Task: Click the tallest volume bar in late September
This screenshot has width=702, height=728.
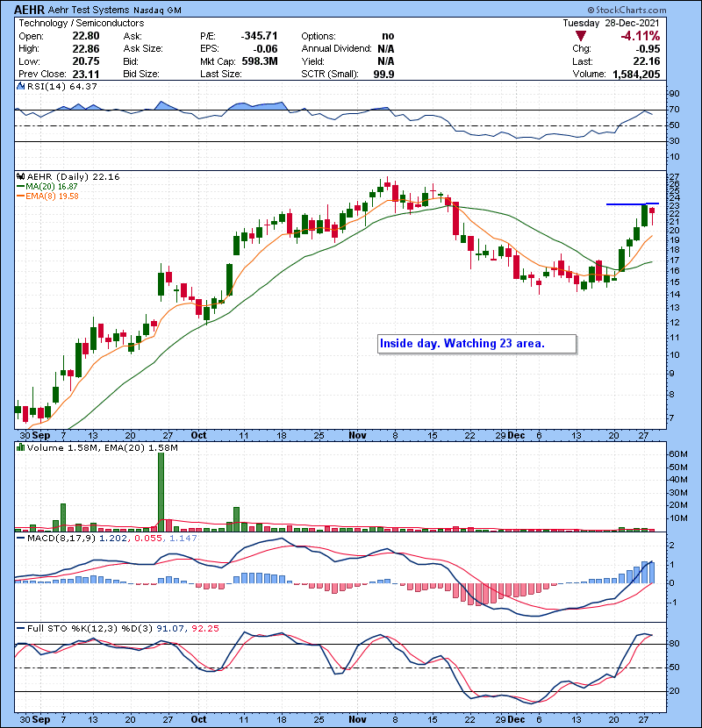Action: pos(161,492)
